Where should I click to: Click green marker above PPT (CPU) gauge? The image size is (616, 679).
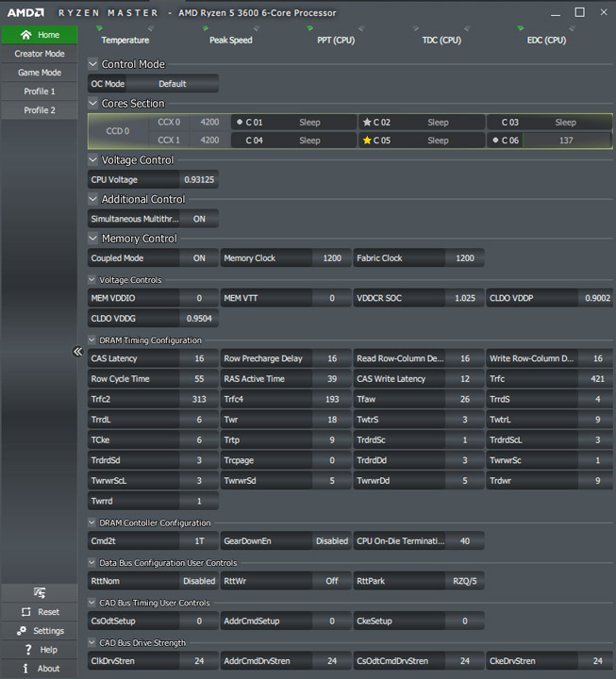click(309, 28)
